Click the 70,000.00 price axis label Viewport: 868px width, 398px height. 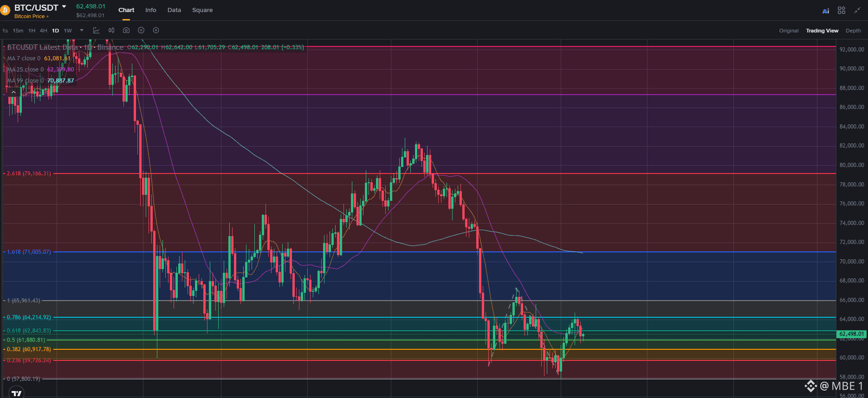[852, 262]
